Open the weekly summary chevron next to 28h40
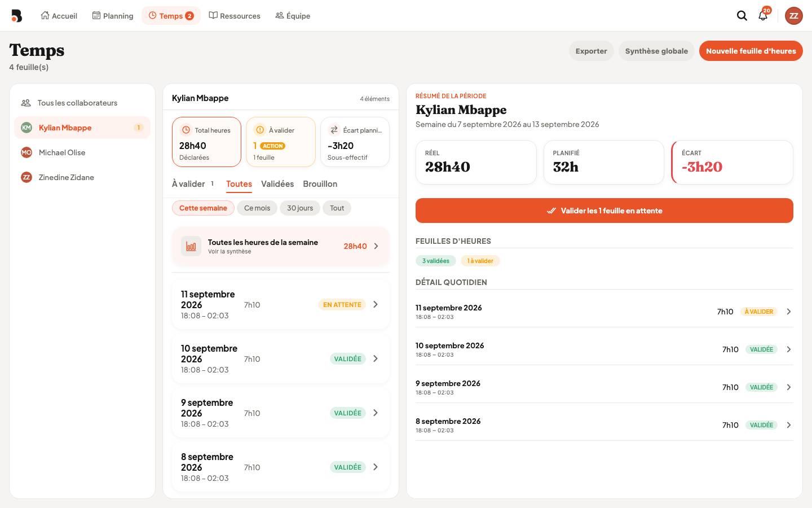Image resolution: width=812 pixels, height=508 pixels. click(376, 246)
